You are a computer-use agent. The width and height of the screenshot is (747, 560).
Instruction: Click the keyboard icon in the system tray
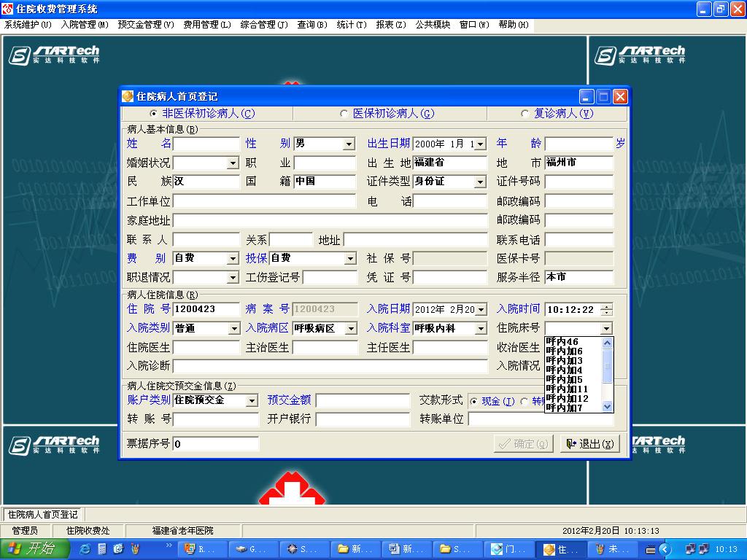(650, 550)
